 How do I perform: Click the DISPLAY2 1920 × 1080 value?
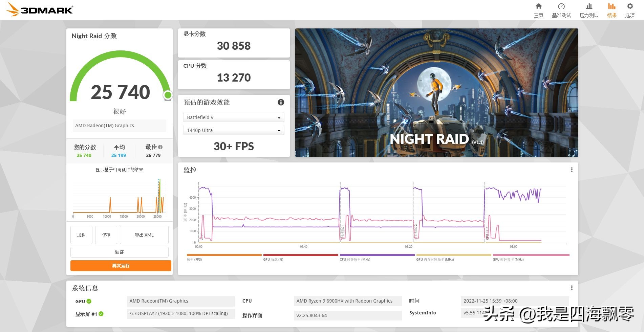click(x=181, y=314)
